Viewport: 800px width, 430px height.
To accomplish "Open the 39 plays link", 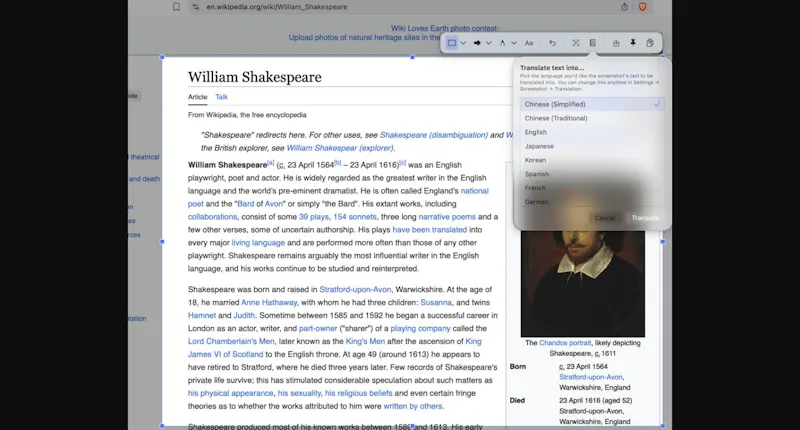I will 314,217.
